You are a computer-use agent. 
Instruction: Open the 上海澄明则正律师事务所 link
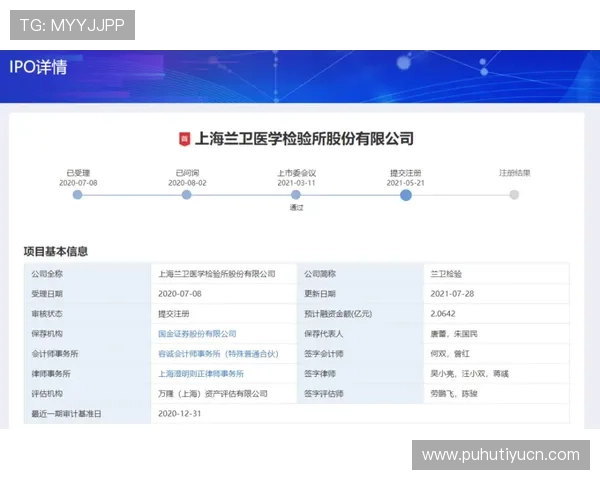pos(201,374)
